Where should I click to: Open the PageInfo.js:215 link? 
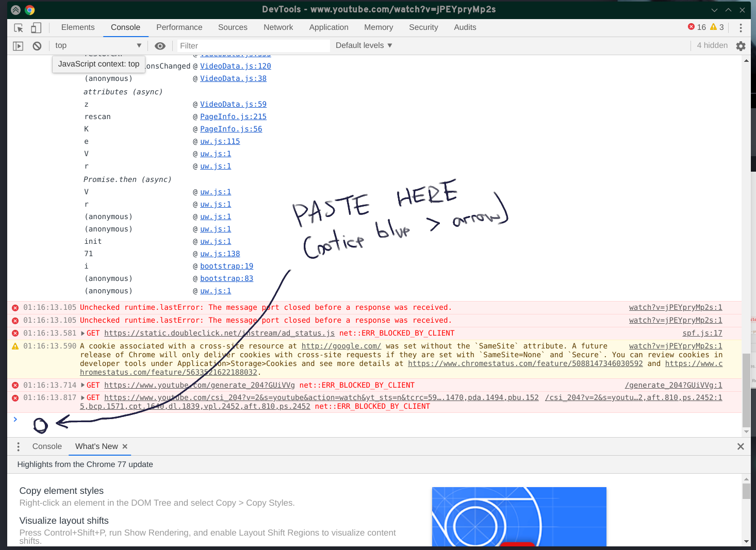point(234,116)
